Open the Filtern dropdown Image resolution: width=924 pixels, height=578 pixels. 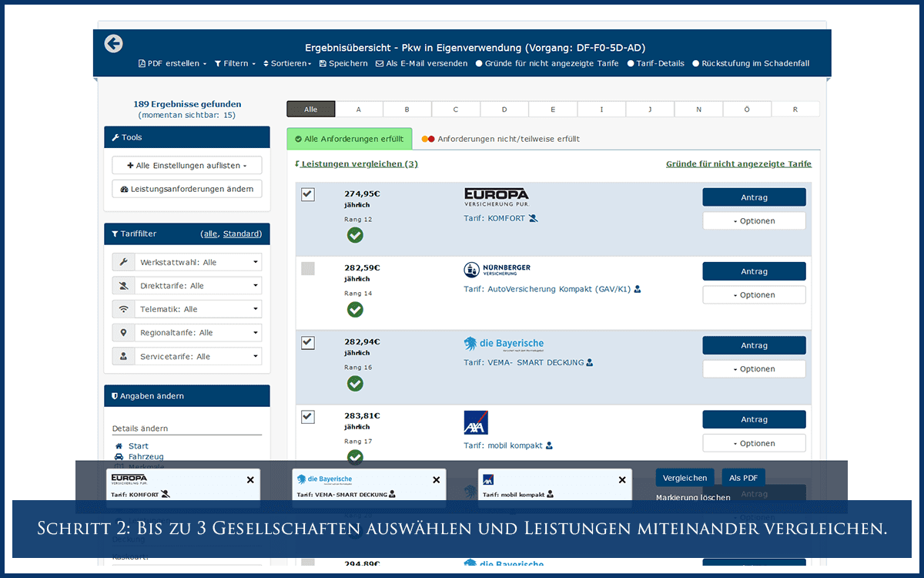[235, 63]
